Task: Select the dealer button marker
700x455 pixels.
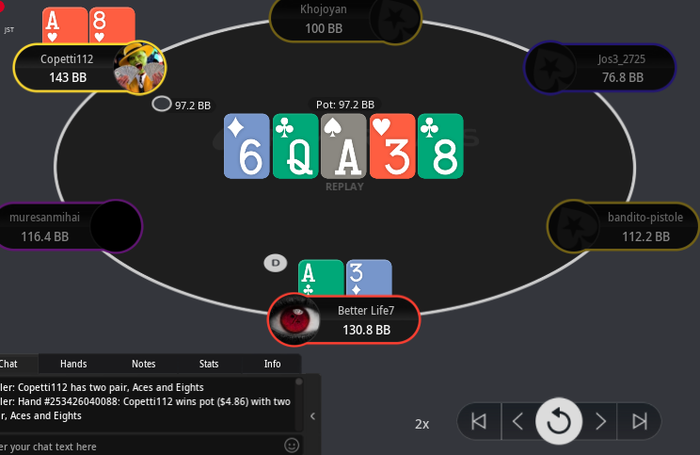Action: tap(275, 263)
